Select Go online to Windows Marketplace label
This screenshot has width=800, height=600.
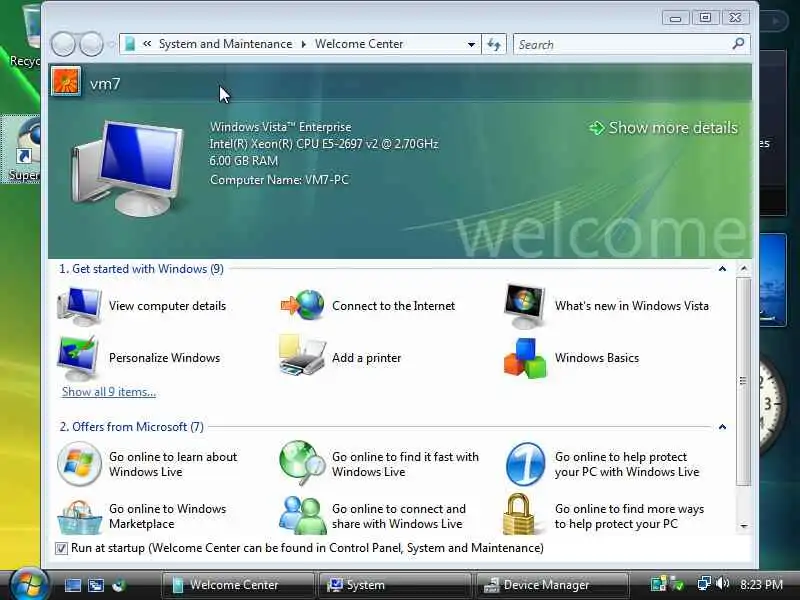click(x=167, y=516)
